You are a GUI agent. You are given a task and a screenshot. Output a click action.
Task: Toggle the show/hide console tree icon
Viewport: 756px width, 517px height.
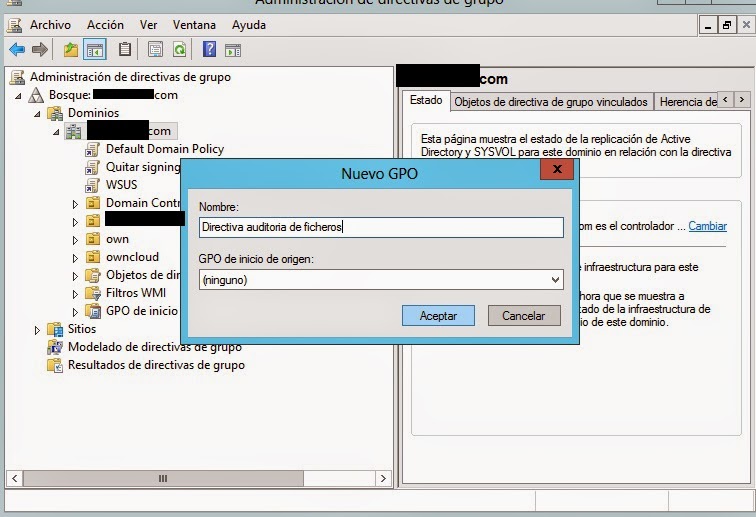point(95,49)
